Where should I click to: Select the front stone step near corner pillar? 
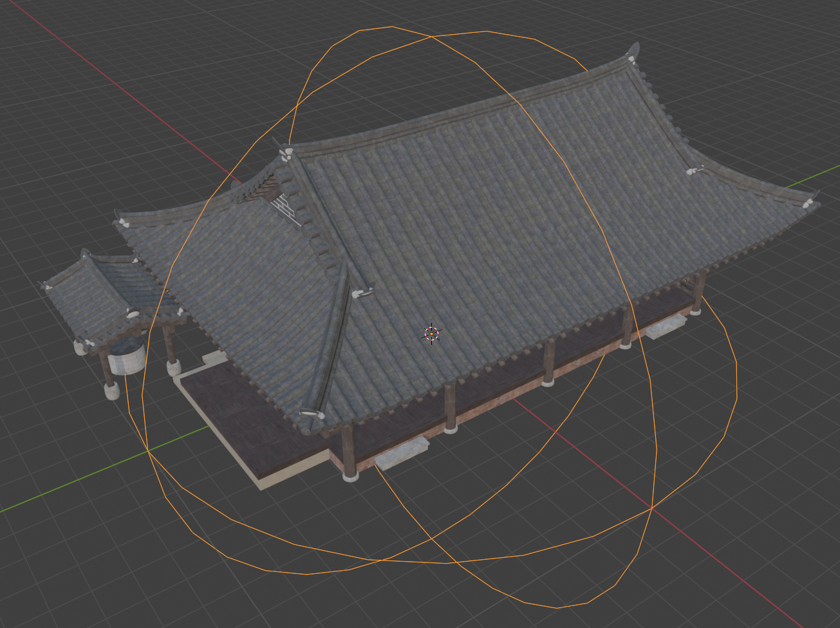402,452
